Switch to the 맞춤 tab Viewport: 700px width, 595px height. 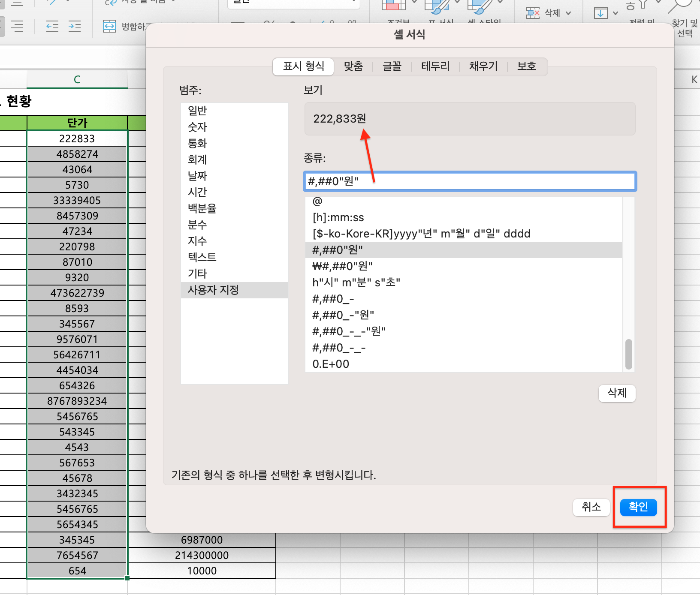point(353,66)
